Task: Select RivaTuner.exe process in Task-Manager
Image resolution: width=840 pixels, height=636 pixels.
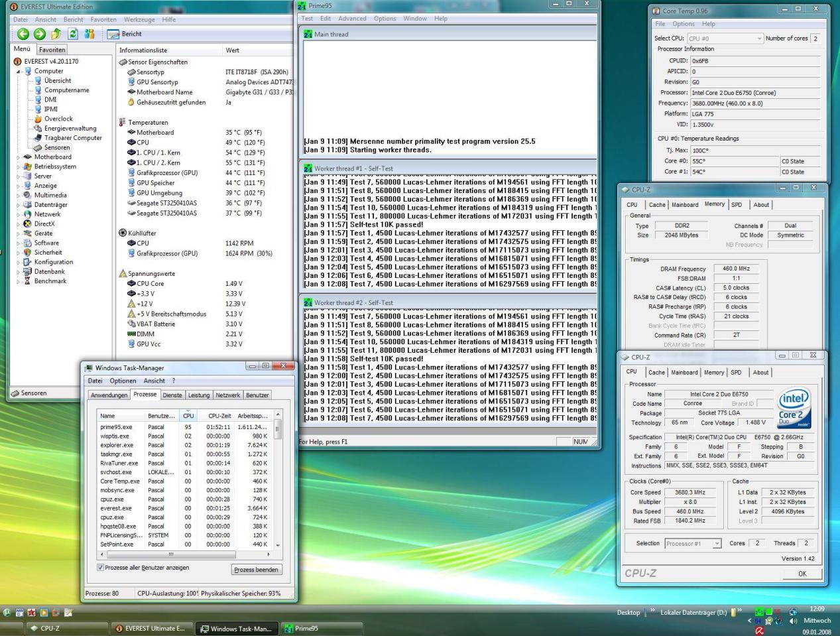Action: (x=185, y=464)
